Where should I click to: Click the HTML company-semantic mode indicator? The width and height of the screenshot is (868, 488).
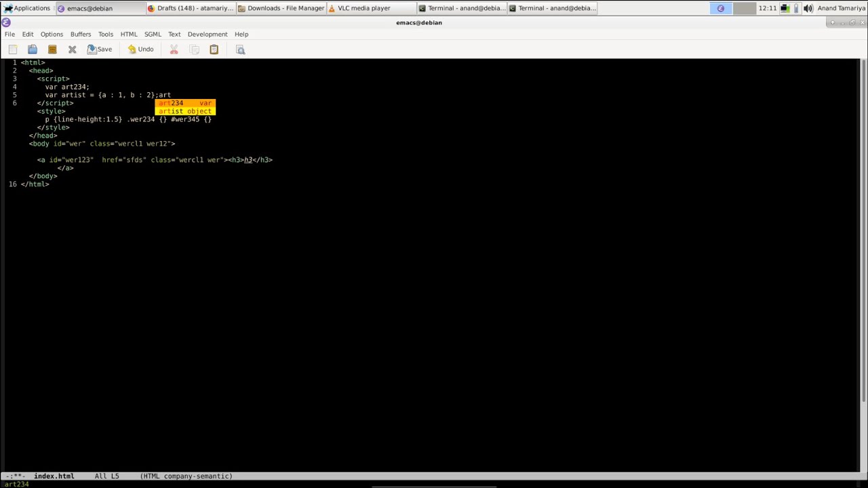pos(186,476)
